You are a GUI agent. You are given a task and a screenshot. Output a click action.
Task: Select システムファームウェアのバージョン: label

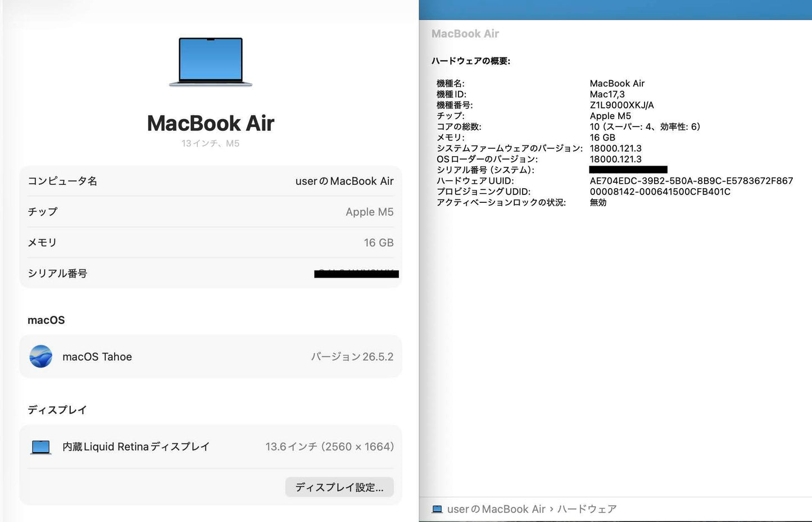pyautogui.click(x=510, y=148)
